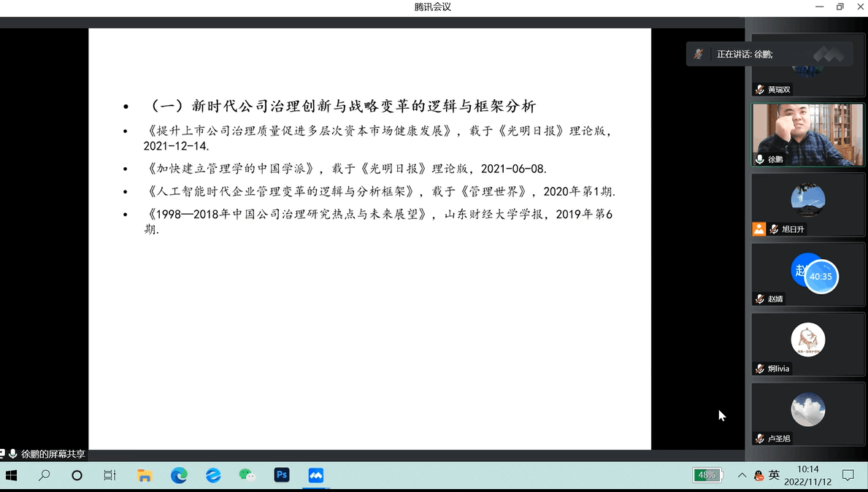Expand the hidden system tray icons chevron
This screenshot has width=868, height=492.
(742, 475)
